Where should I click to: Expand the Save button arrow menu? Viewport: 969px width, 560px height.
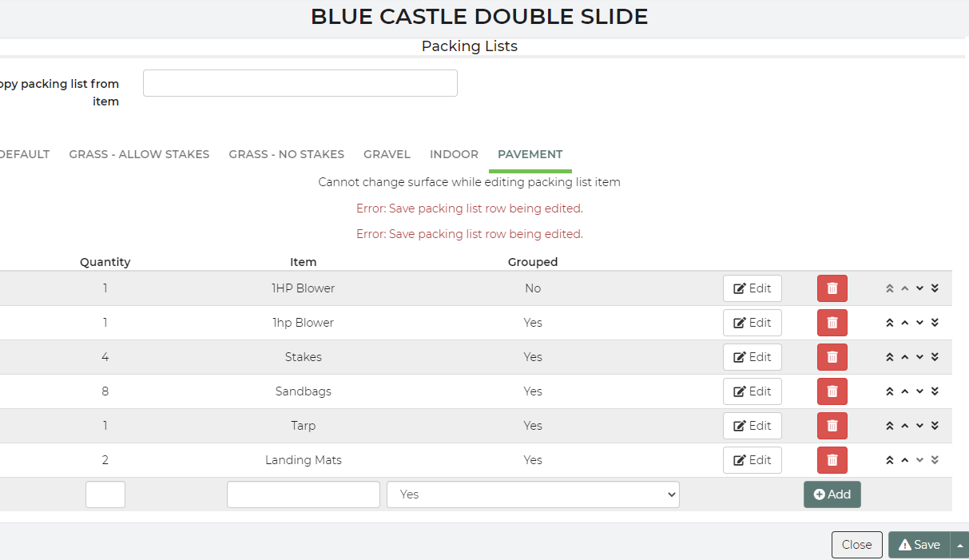coord(959,545)
